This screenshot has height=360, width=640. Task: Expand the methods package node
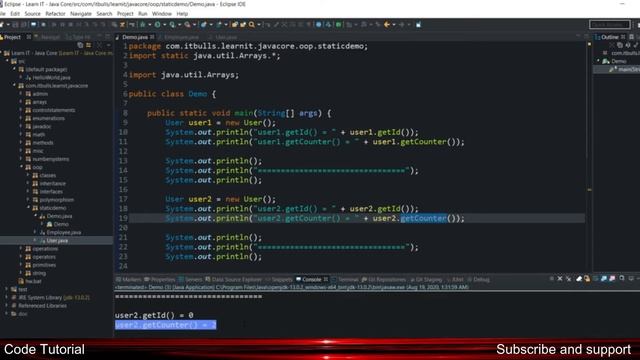pyautogui.click(x=21, y=142)
